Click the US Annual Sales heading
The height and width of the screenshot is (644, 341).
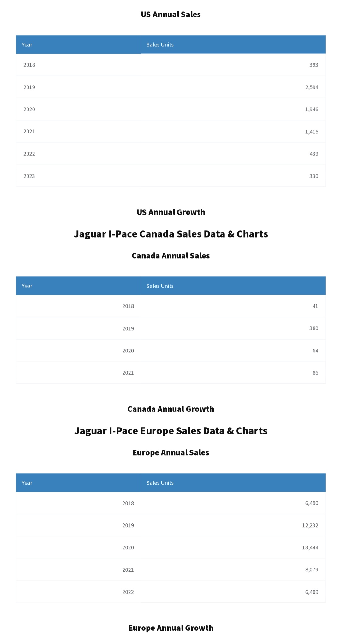(x=170, y=15)
